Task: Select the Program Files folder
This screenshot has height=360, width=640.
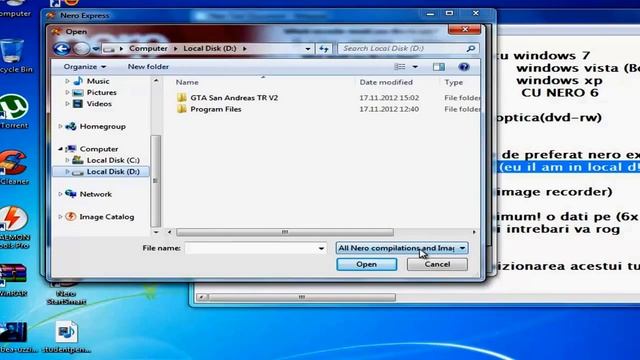Action: (x=216, y=109)
